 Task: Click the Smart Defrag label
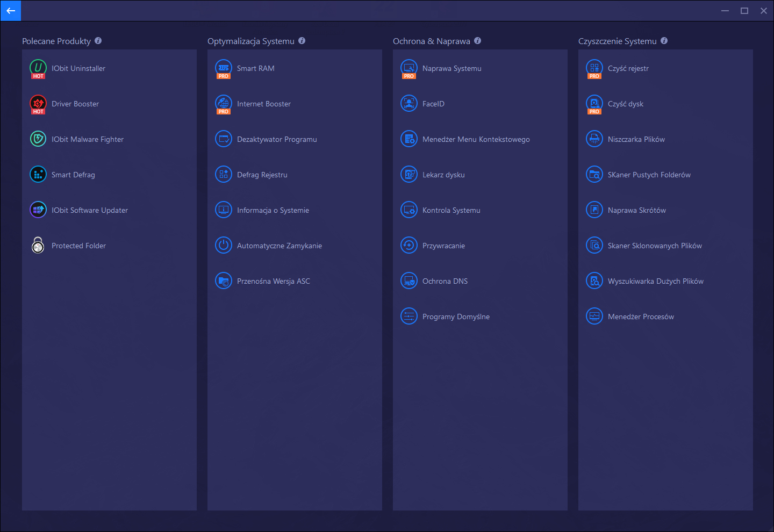click(x=73, y=175)
